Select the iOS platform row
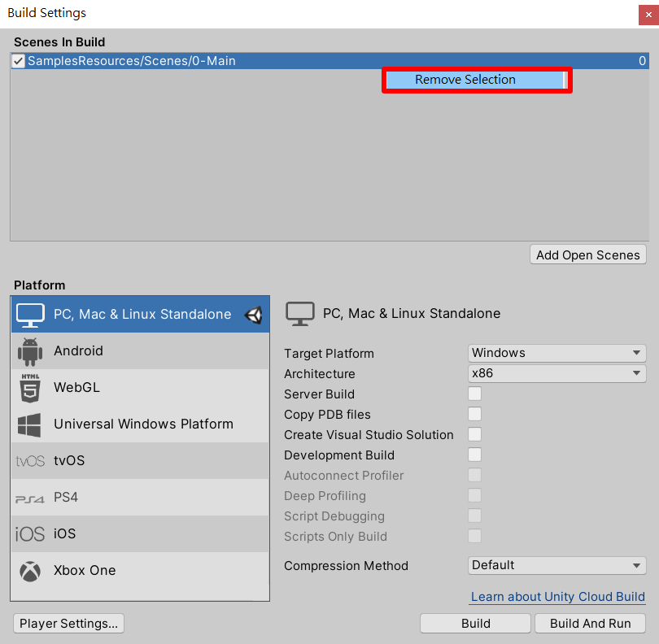Screen dimensions: 659x644 point(140,534)
